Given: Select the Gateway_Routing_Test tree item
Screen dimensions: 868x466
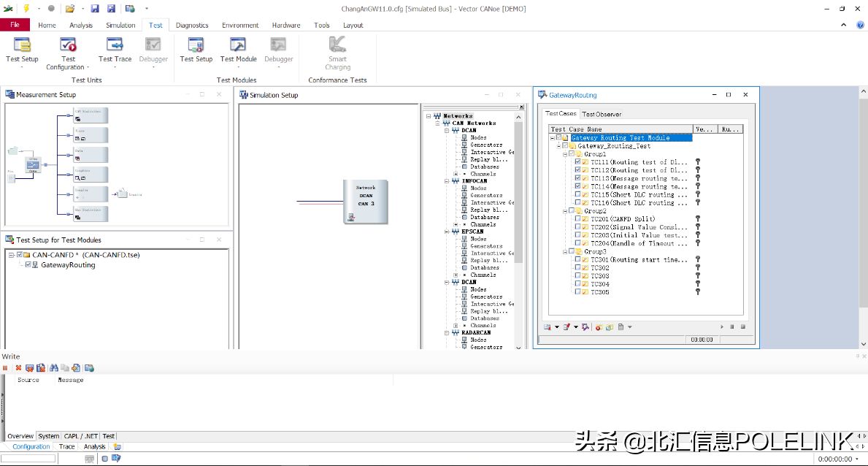Looking at the screenshot, I should pos(614,146).
